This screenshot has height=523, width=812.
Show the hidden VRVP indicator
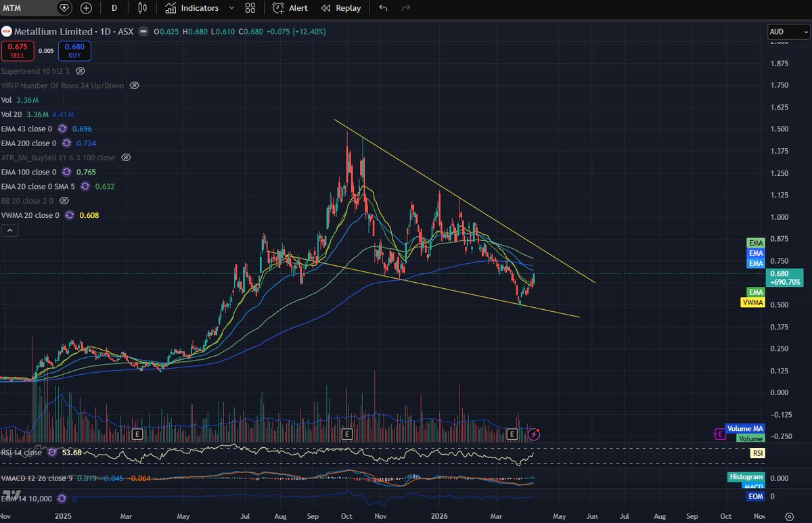tap(134, 85)
